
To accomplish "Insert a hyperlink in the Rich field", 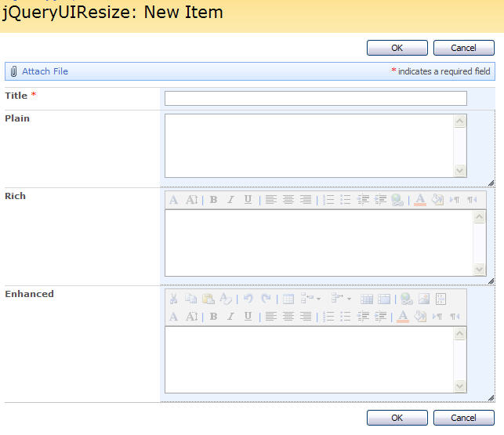I will pos(398,200).
